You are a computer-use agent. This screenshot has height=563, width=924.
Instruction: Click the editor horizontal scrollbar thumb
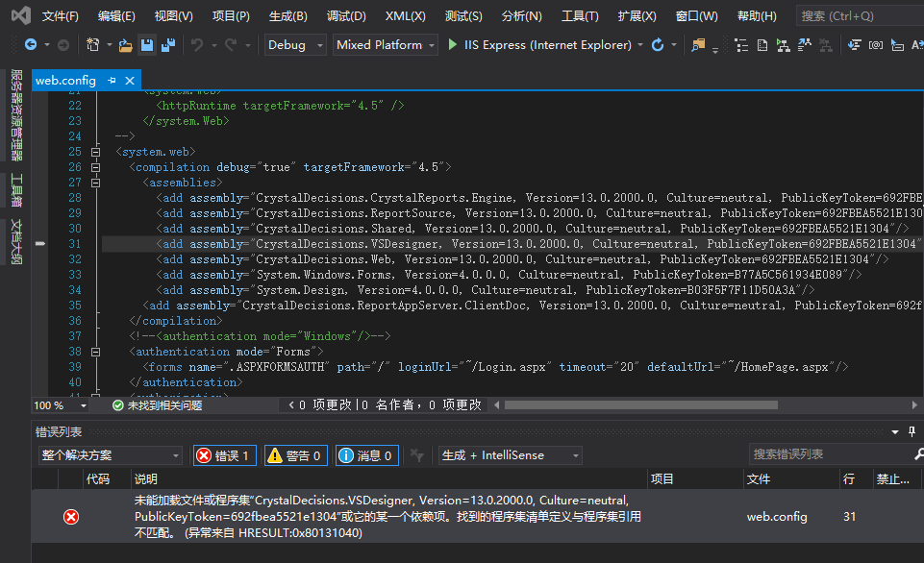click(x=641, y=405)
